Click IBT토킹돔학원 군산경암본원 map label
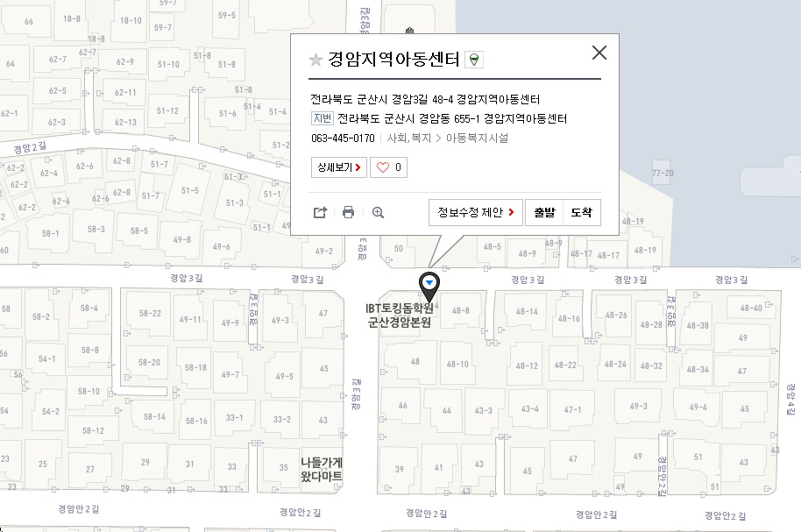801x532 pixels. (400, 315)
